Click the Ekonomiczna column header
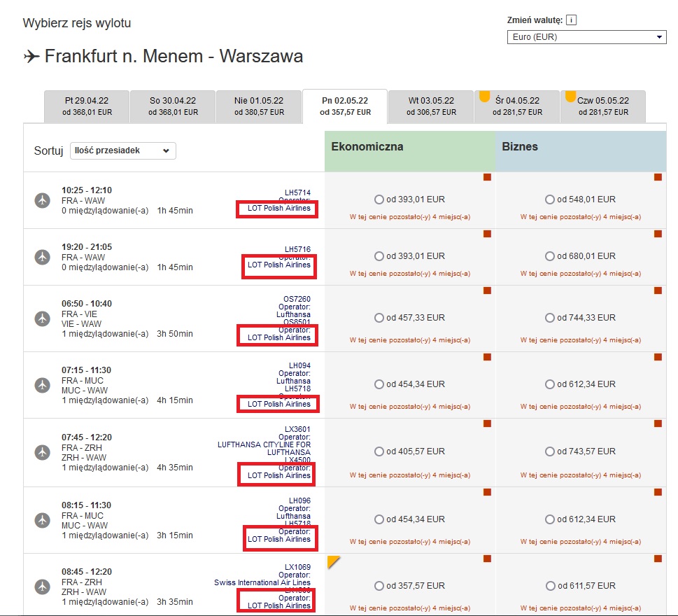Screen dimensions: 678x616 (x=410, y=151)
